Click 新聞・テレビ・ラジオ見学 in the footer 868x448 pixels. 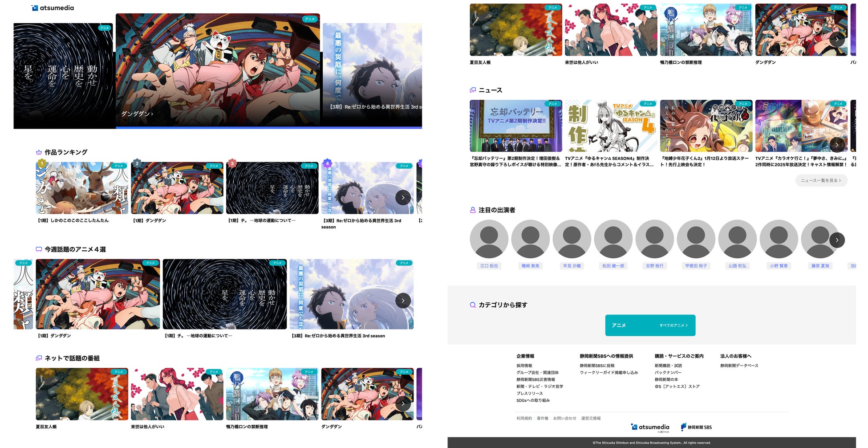pos(539,387)
